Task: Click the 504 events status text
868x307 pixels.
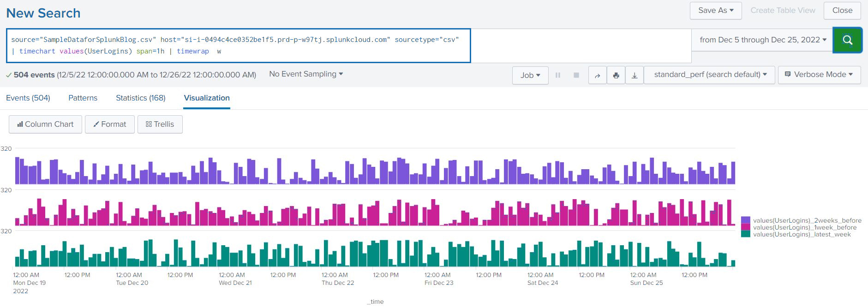Action: (34, 75)
